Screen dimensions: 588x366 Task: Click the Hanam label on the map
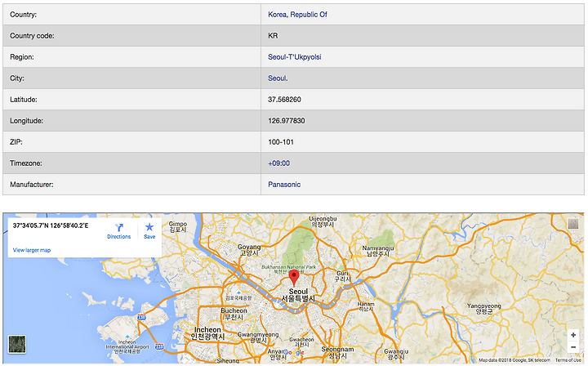pyautogui.click(x=366, y=306)
